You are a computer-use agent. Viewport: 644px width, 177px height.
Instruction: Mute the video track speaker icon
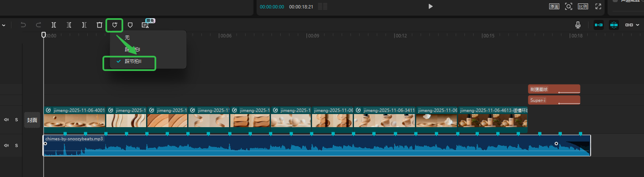pos(6,120)
